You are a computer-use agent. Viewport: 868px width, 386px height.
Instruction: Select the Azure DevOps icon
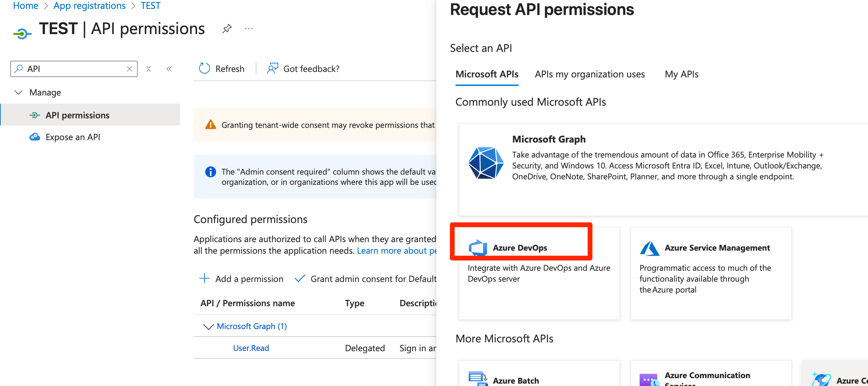478,248
